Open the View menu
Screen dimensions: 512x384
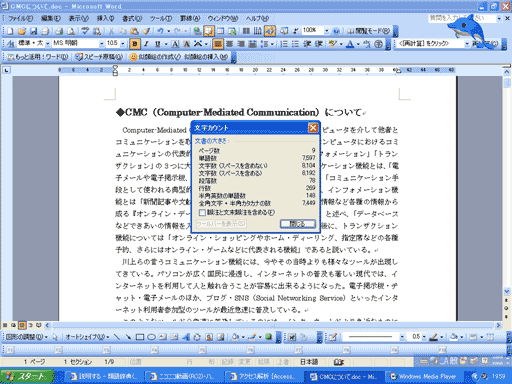79,18
